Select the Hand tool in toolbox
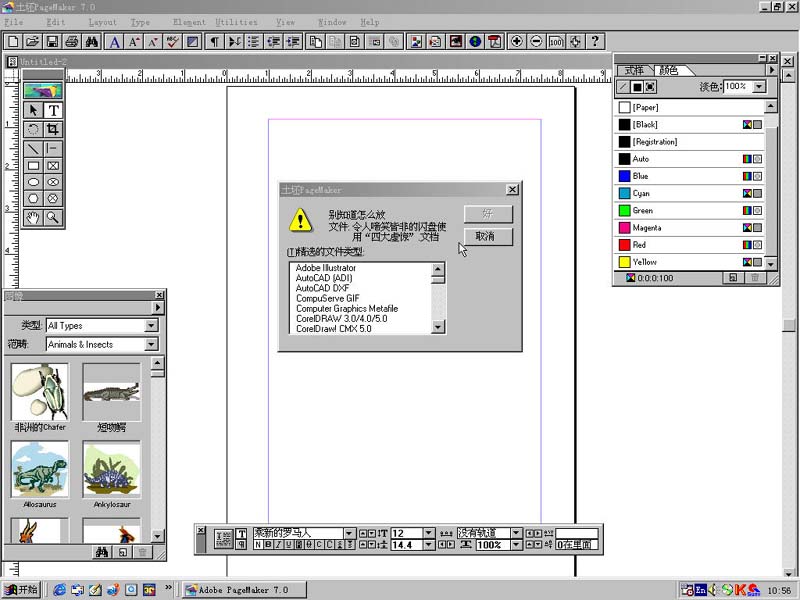The image size is (800, 600). click(33, 218)
